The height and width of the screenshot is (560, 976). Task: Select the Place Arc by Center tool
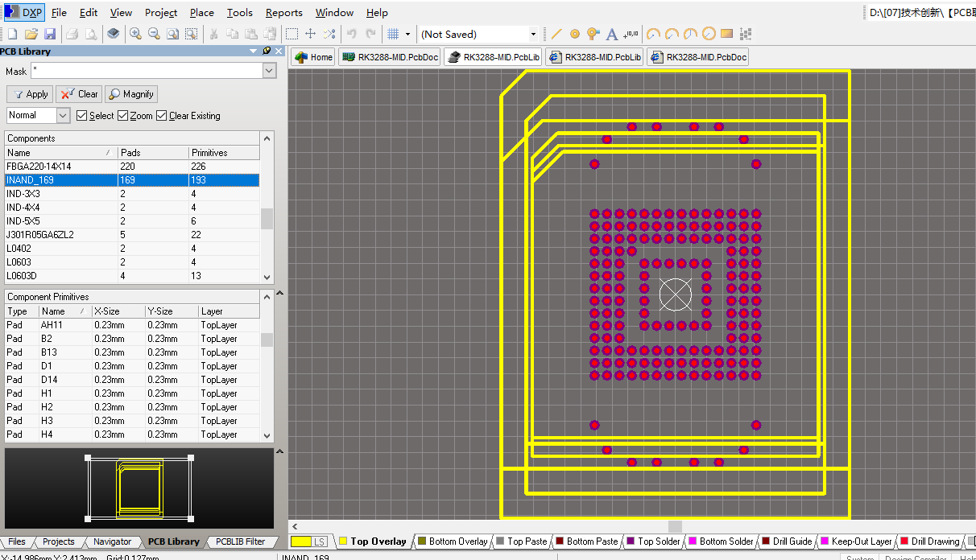(x=653, y=34)
